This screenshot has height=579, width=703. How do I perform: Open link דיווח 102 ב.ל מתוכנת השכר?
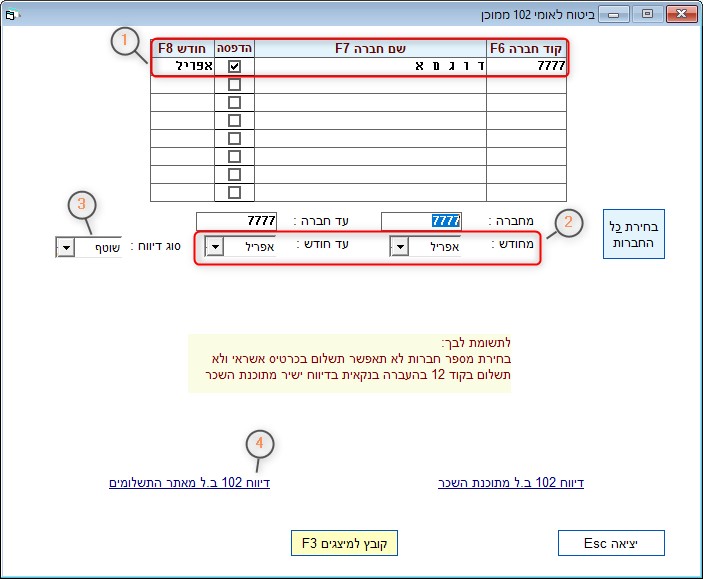pos(511,483)
